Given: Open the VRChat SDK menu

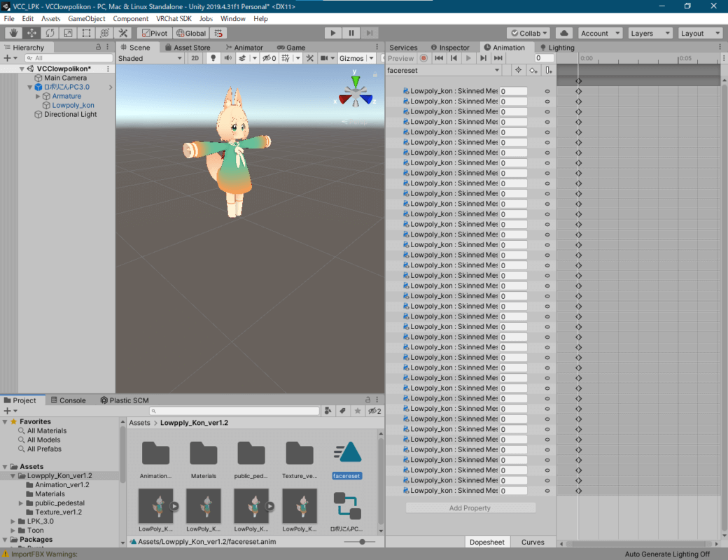Looking at the screenshot, I should coord(174,19).
